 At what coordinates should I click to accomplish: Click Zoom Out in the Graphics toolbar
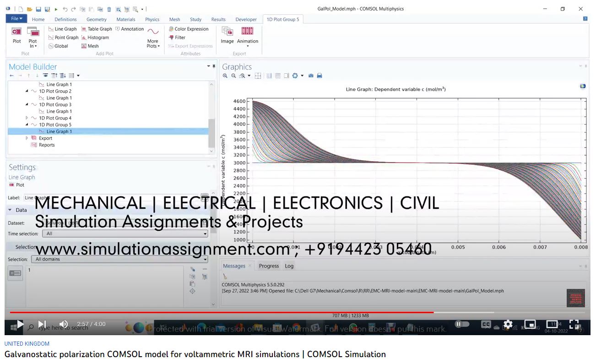[x=233, y=76]
